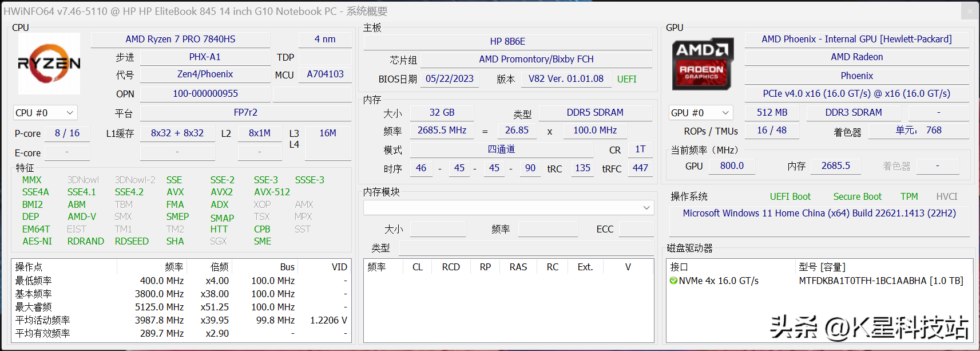Click the Microsoft Windows 11 Home OS text
This screenshot has height=351, width=980.
coord(819,213)
